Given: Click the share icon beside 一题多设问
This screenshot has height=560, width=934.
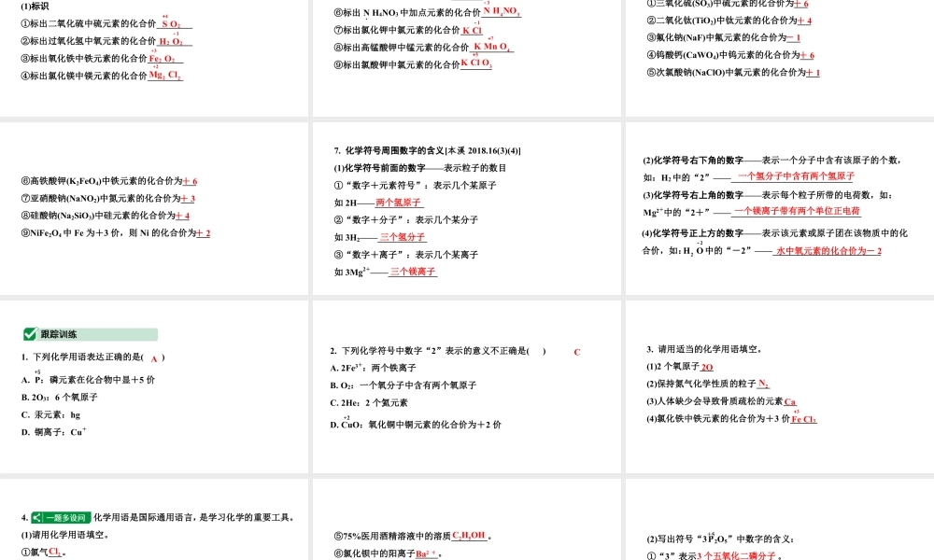Looking at the screenshot, I should coord(36,516).
